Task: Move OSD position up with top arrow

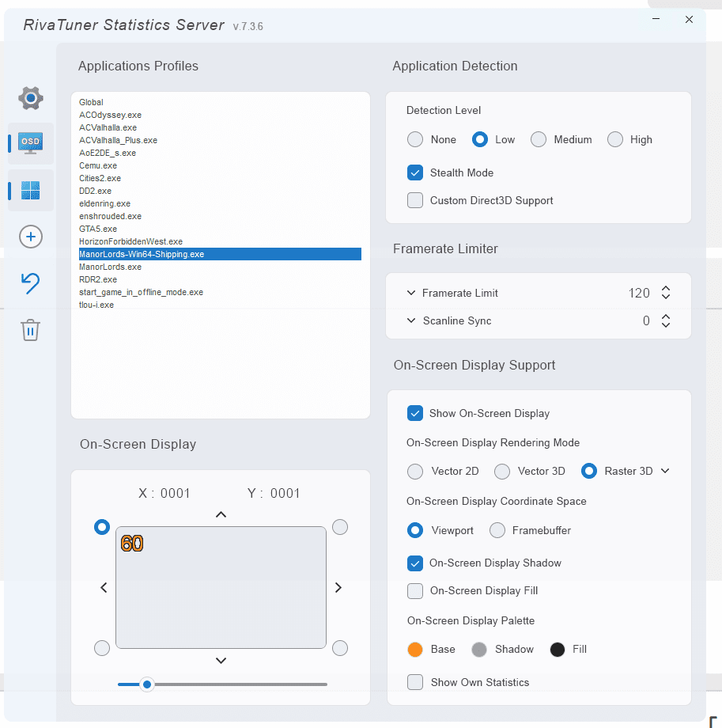Action: point(221,514)
